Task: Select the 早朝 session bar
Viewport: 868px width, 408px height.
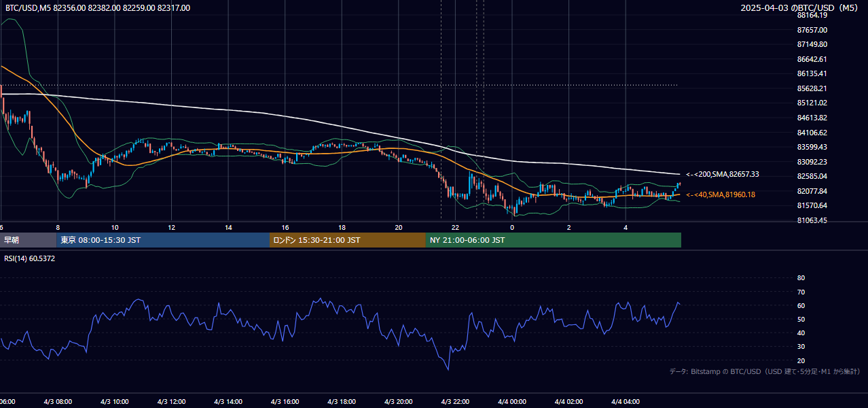Action: tap(28, 240)
